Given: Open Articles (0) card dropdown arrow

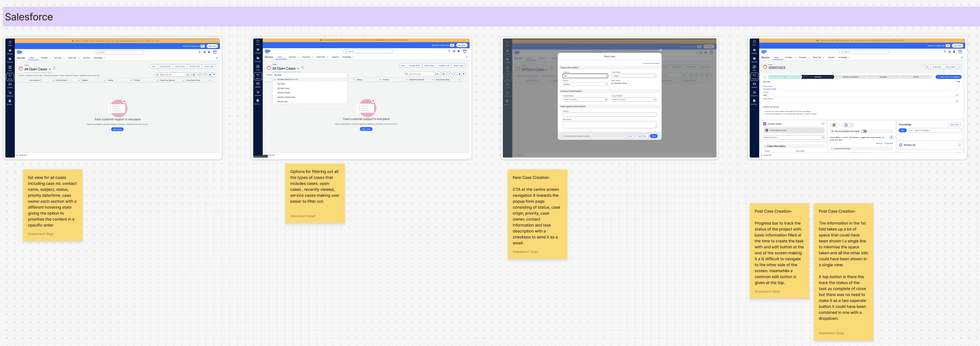Looking at the screenshot, I should (x=959, y=145).
